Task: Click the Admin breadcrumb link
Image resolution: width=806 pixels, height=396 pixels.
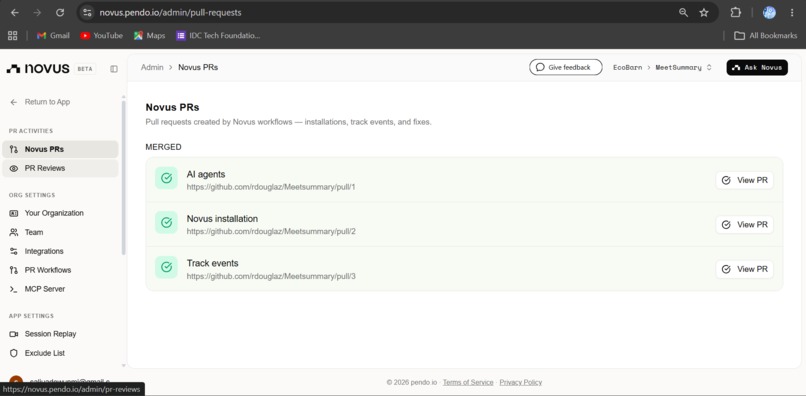Action: click(152, 67)
